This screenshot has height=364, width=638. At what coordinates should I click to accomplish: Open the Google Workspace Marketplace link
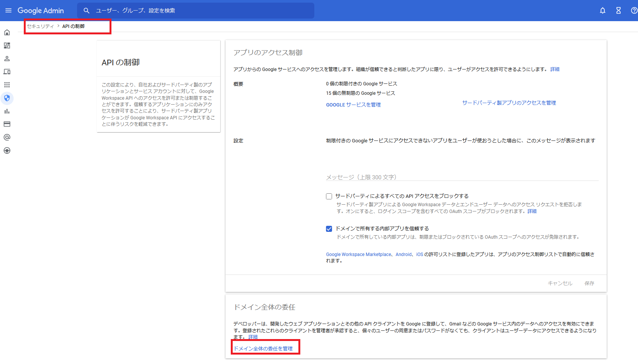(358, 254)
